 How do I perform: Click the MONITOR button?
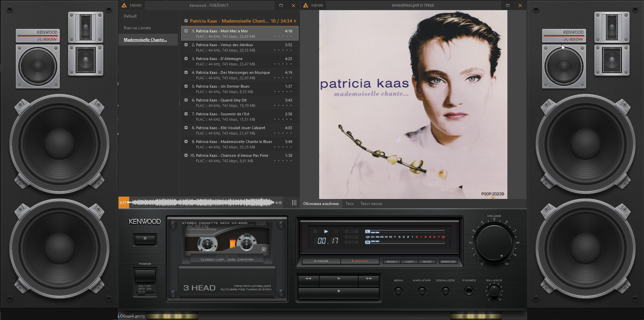click(448, 261)
